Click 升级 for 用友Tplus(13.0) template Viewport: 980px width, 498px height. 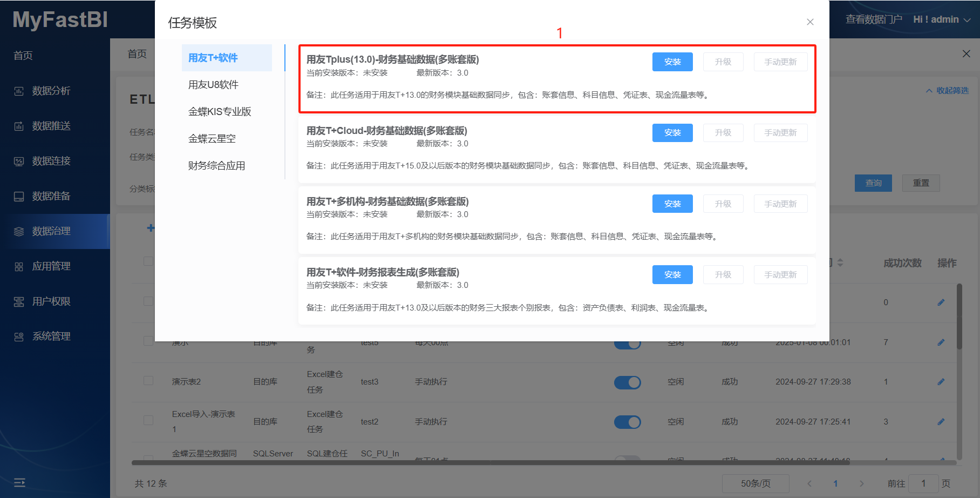723,62
